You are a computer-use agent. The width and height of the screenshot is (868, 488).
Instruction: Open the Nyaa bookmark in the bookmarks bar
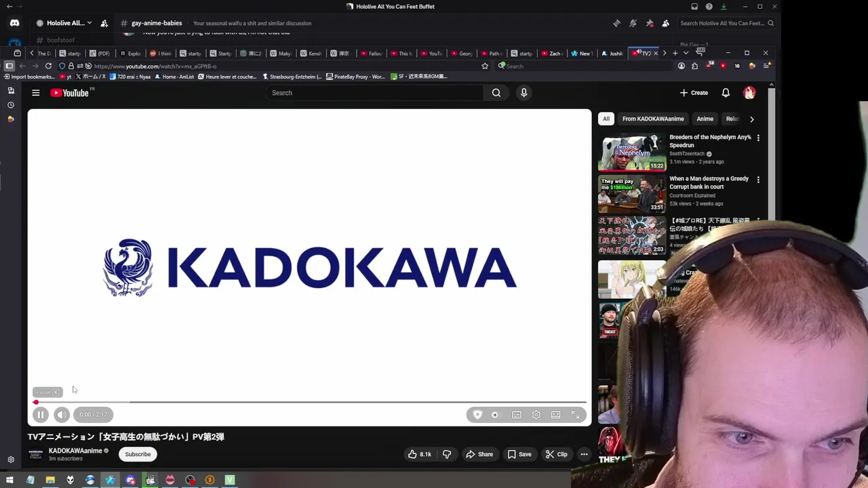coord(131,77)
